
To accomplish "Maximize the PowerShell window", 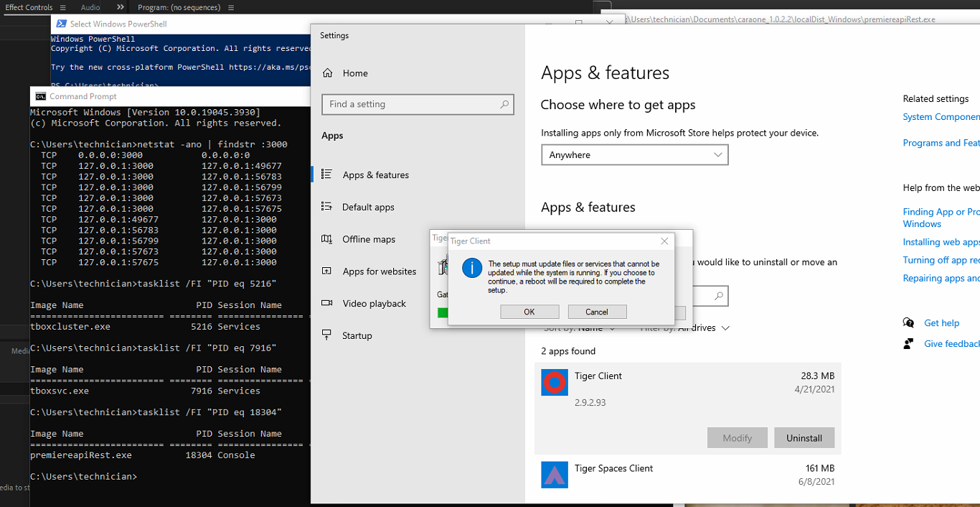I will (578, 22).
